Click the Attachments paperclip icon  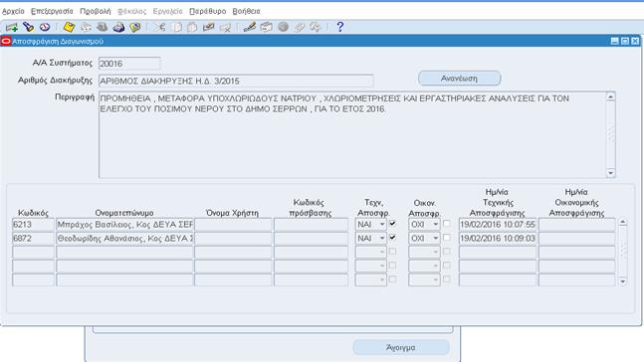(x=300, y=27)
